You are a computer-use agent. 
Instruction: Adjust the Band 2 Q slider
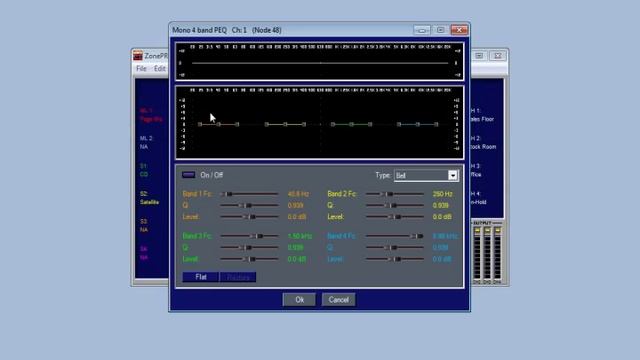[394, 205]
